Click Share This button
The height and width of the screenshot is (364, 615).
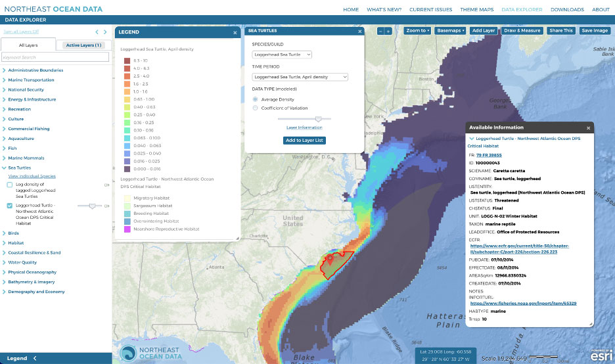[561, 31]
